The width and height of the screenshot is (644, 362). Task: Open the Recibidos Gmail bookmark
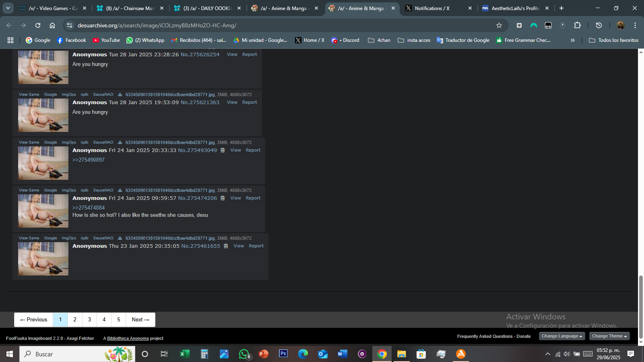point(199,40)
